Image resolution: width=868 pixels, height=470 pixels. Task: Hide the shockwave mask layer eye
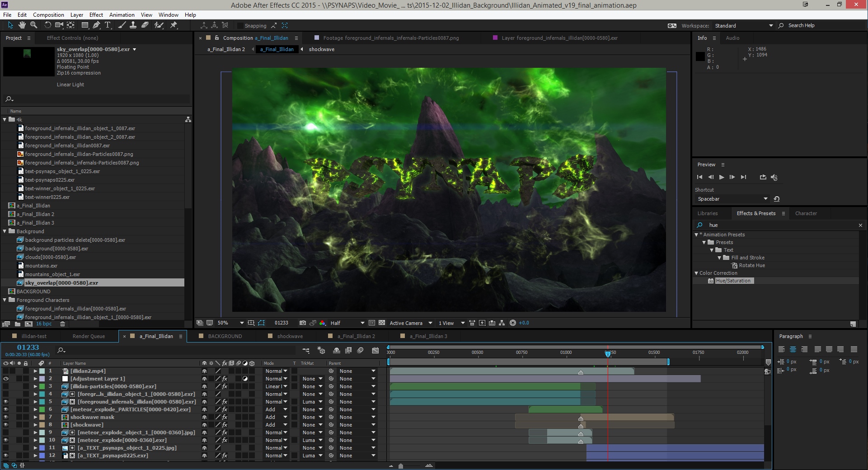coord(6,417)
